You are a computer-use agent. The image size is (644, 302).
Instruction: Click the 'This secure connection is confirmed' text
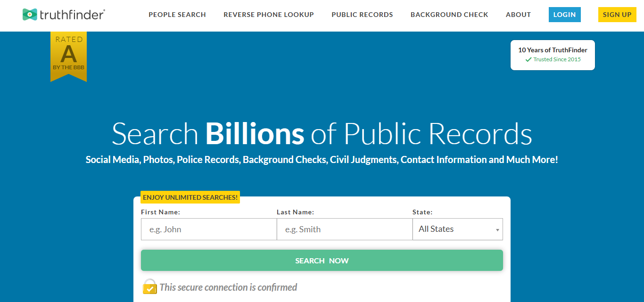[229, 287]
